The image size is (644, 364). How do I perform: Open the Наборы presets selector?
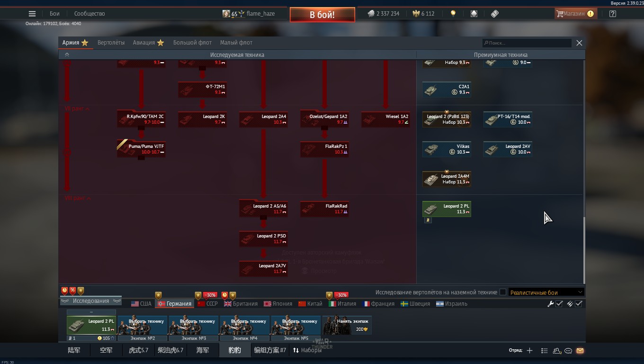307,350
